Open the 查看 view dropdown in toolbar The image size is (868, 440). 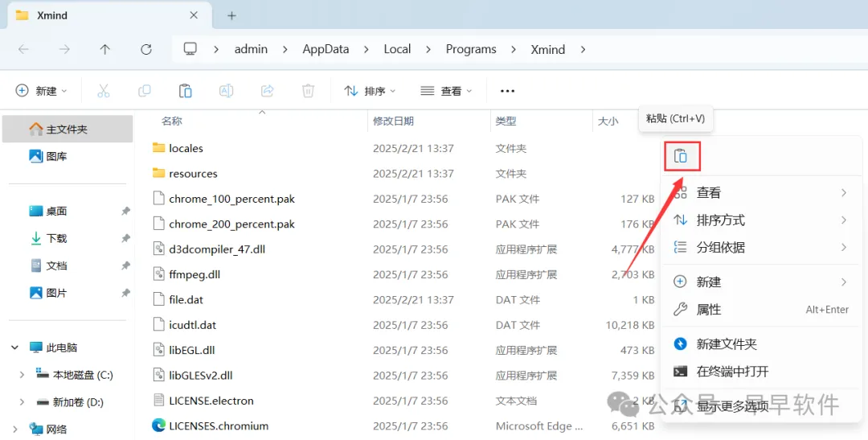tap(446, 91)
